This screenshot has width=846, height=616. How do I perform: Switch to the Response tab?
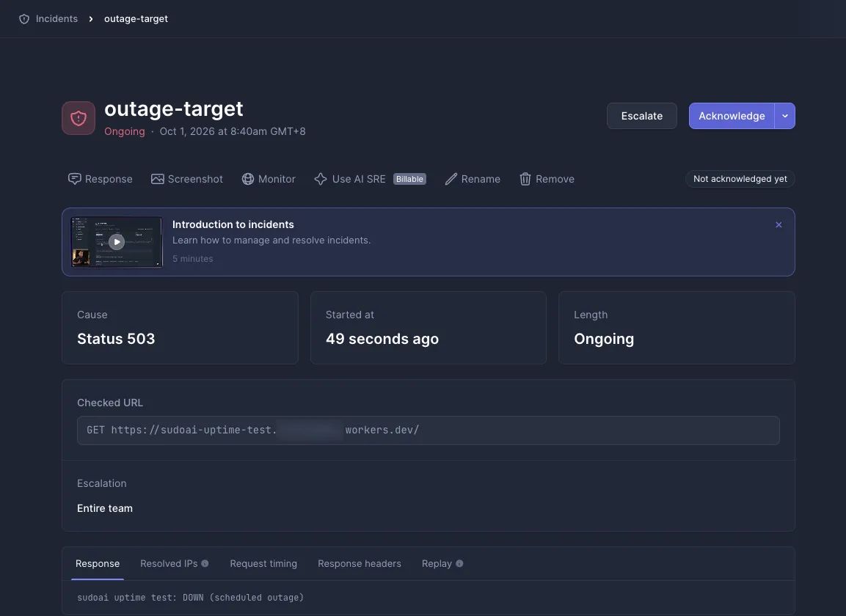click(98, 564)
